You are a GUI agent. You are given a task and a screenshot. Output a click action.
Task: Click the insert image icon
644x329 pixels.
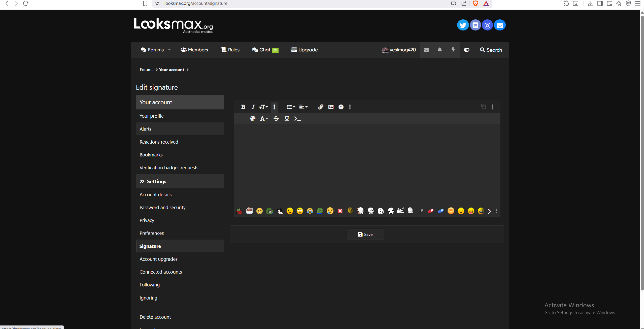point(331,107)
